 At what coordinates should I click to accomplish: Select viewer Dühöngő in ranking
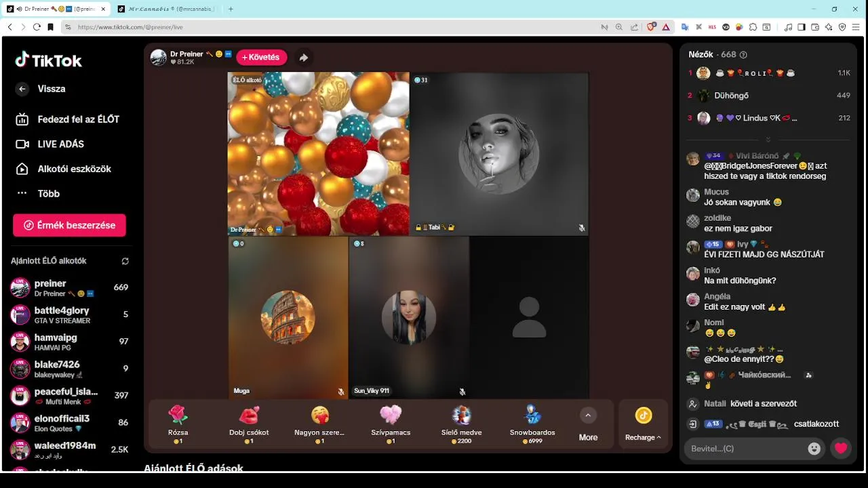pos(769,96)
